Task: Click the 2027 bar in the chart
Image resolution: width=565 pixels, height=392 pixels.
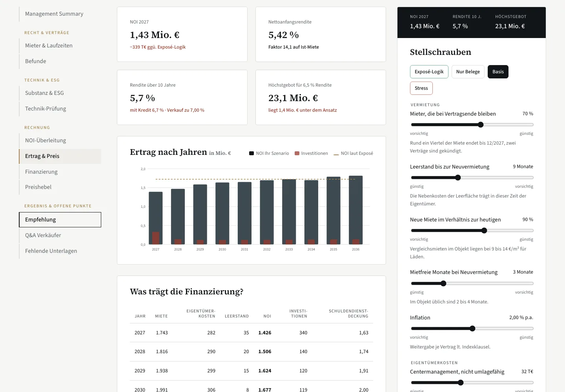Action: (x=156, y=218)
